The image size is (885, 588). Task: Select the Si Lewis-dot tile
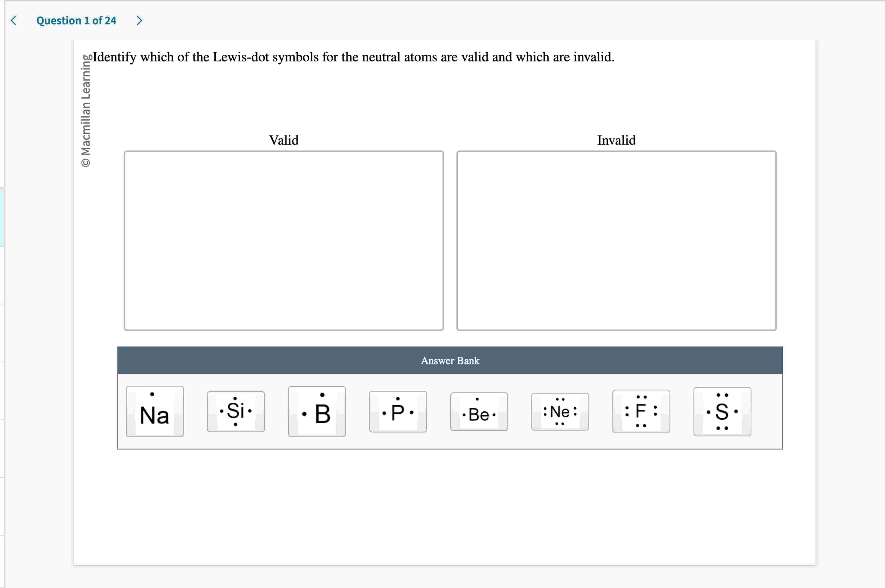(x=235, y=412)
